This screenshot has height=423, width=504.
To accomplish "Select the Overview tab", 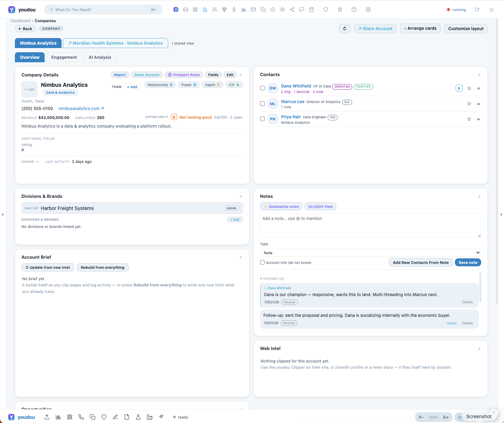I will 30,57.
